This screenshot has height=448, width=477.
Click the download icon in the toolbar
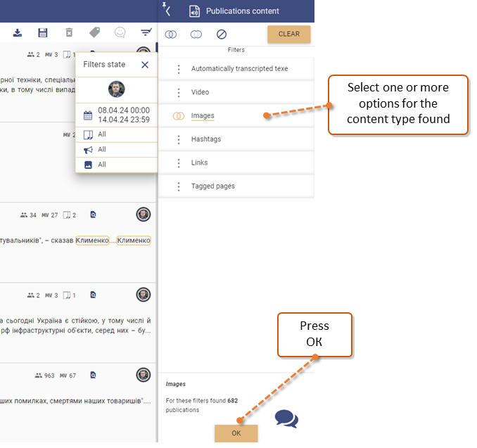pyautogui.click(x=18, y=32)
